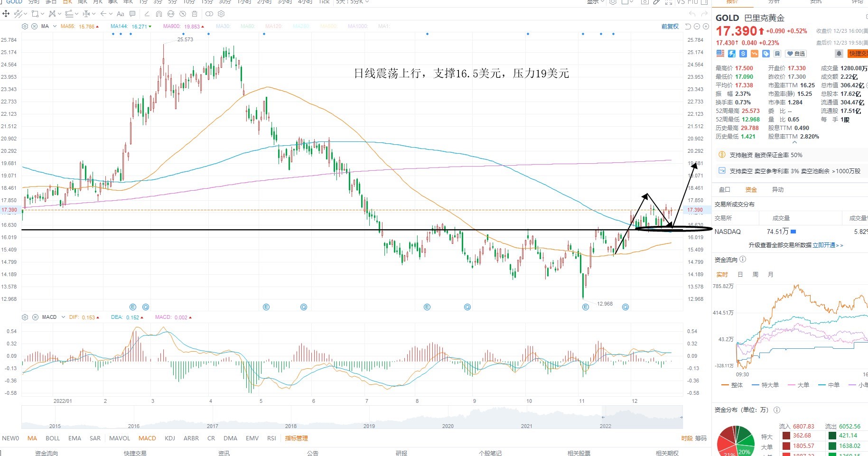The height and width of the screenshot is (456, 868).
Task: Add a comment bubble annotation
Action: [x=132, y=14]
